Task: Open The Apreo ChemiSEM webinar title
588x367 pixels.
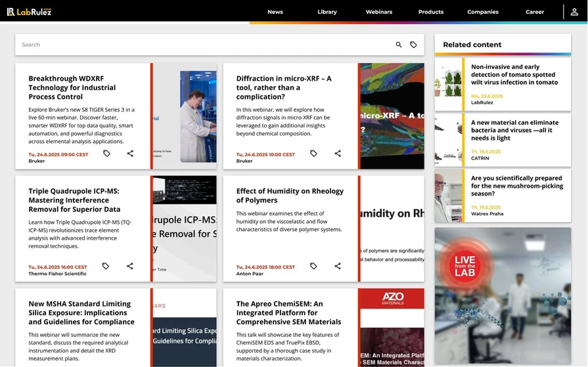Action: coord(289,313)
